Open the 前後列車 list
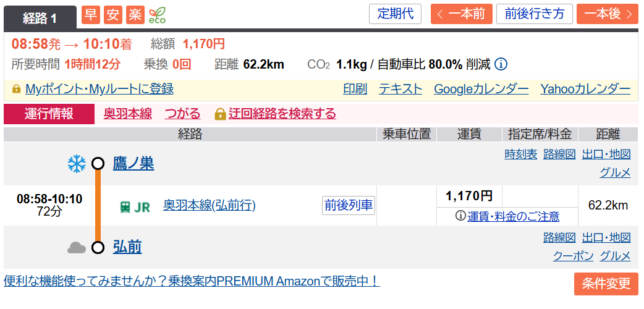The image size is (644, 309). (x=349, y=205)
